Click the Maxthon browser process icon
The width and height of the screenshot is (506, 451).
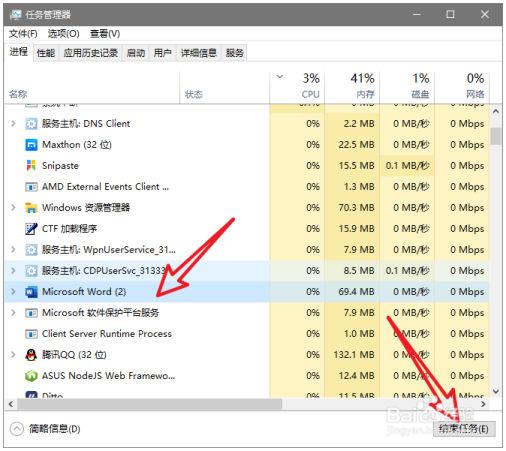coord(31,145)
